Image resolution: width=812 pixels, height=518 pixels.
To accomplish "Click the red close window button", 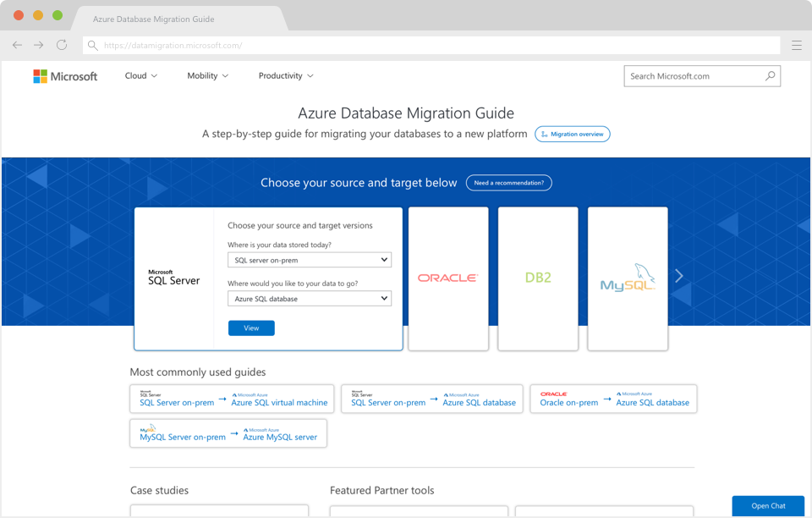I will [x=19, y=15].
